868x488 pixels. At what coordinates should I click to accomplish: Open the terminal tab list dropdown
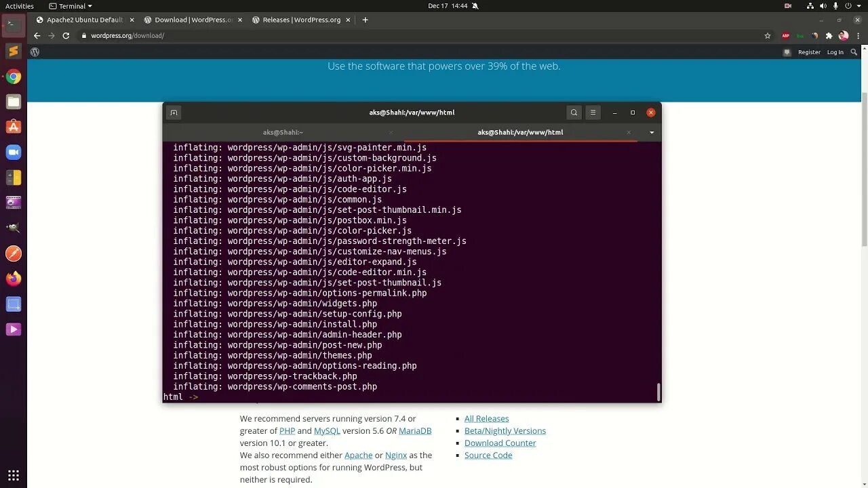[x=652, y=132]
